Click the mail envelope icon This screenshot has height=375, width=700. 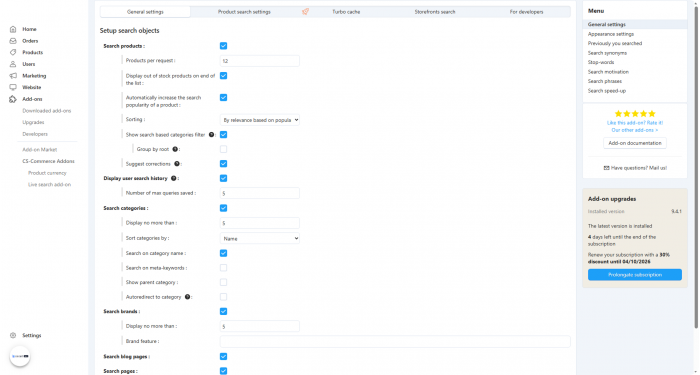pyautogui.click(x=606, y=168)
